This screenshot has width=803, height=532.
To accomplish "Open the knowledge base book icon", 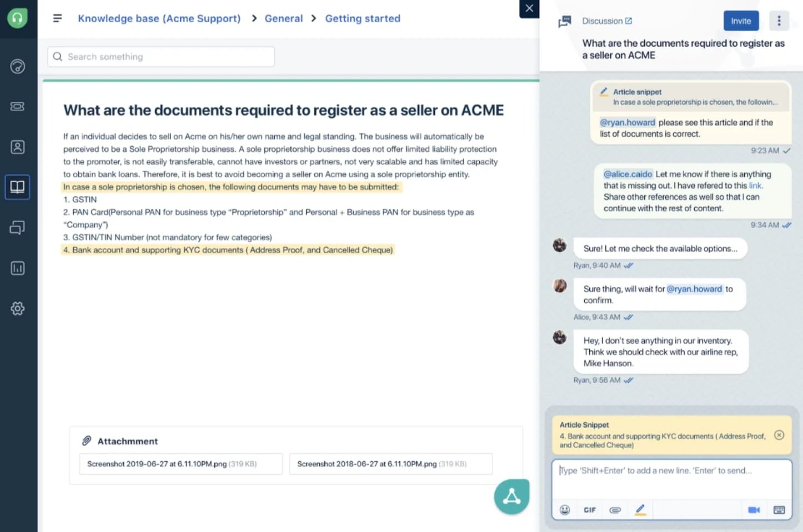I will 18,187.
